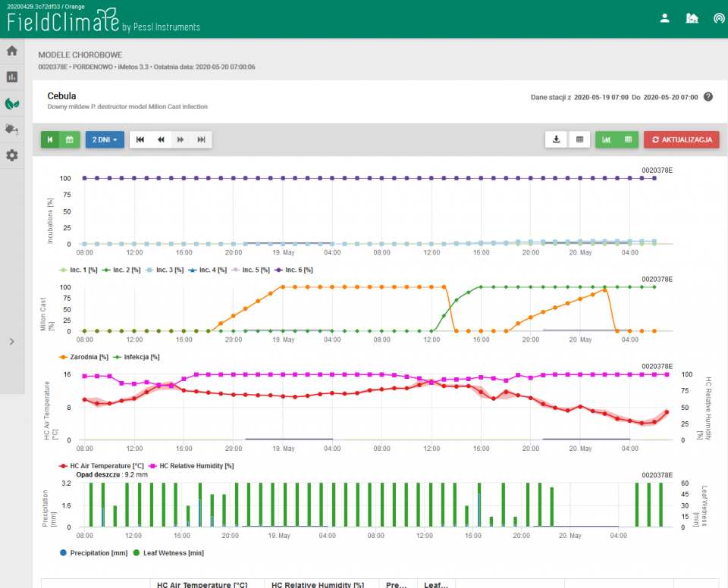Open station data bar chart sidebar icon
728x588 pixels.
[x=12, y=77]
